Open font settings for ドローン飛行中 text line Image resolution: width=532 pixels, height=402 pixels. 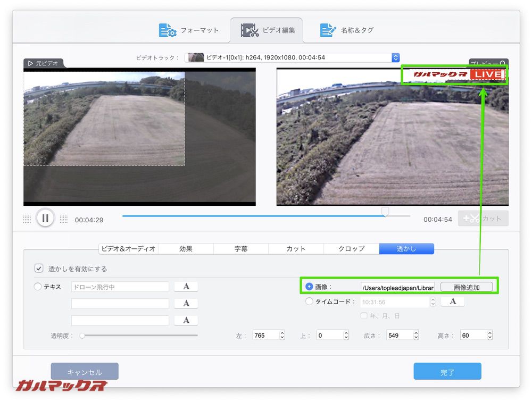coord(186,286)
